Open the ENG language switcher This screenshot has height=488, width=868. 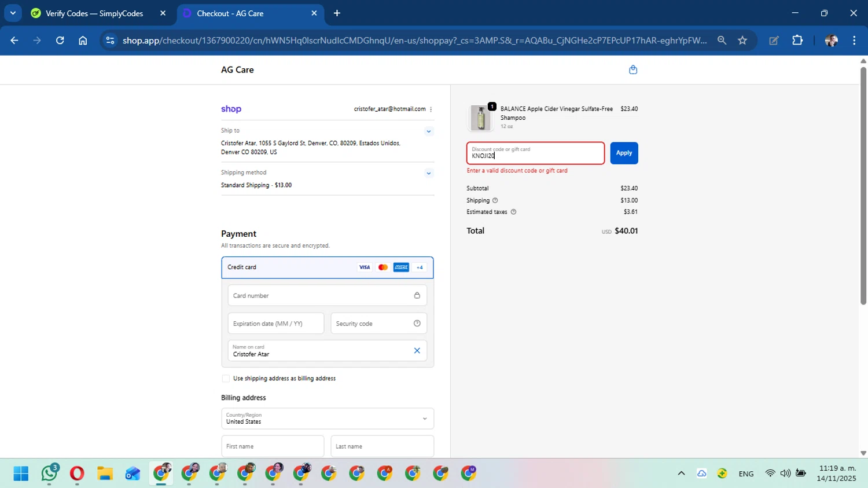[746, 474]
